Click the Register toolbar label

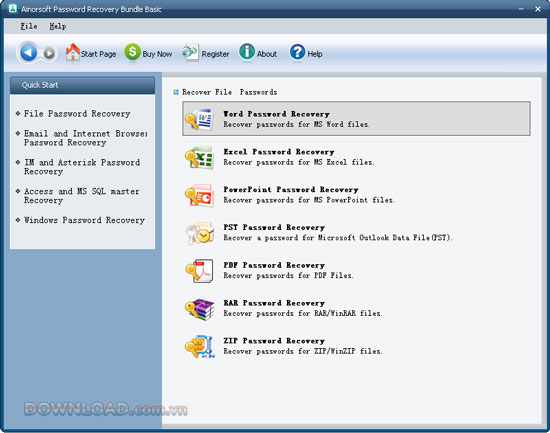click(x=215, y=54)
